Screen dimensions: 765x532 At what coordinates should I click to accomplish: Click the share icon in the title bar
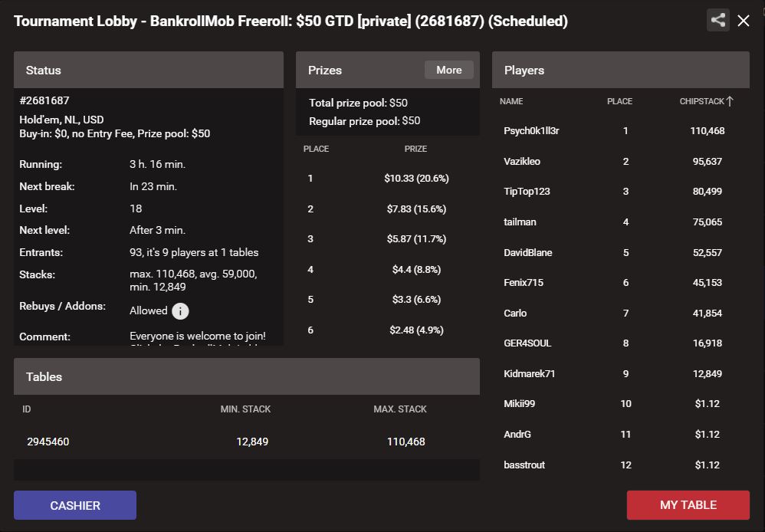[x=717, y=20]
